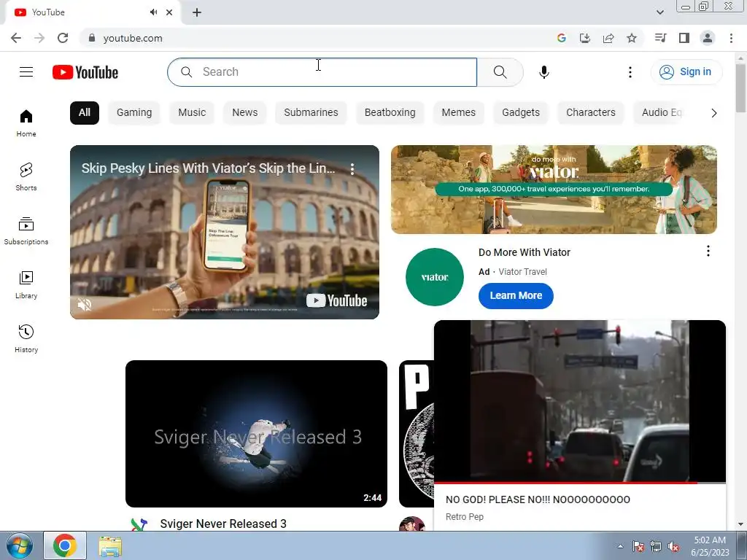
Task: Click the YouTube logo
Action: click(85, 72)
